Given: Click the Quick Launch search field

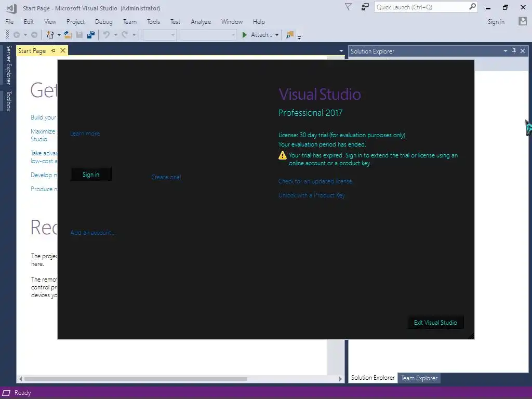Looking at the screenshot, I should [421, 7].
